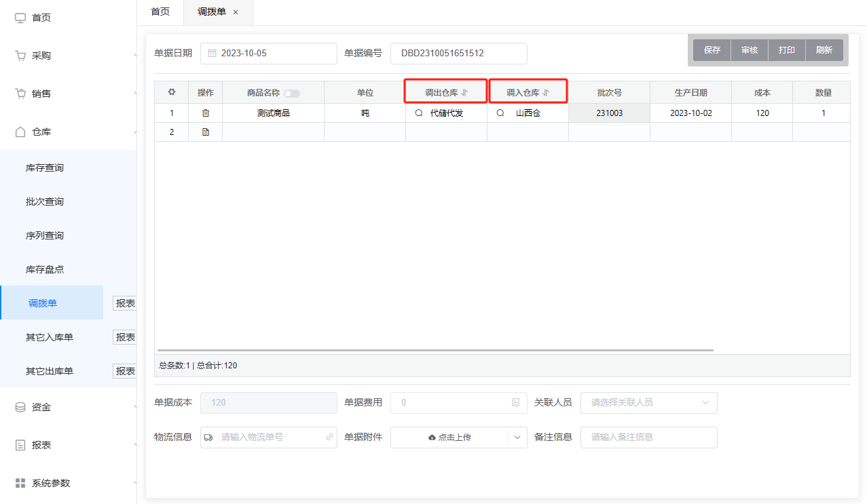The width and height of the screenshot is (867, 504).
Task: Close the 调拨单 tab
Action: coord(236,12)
